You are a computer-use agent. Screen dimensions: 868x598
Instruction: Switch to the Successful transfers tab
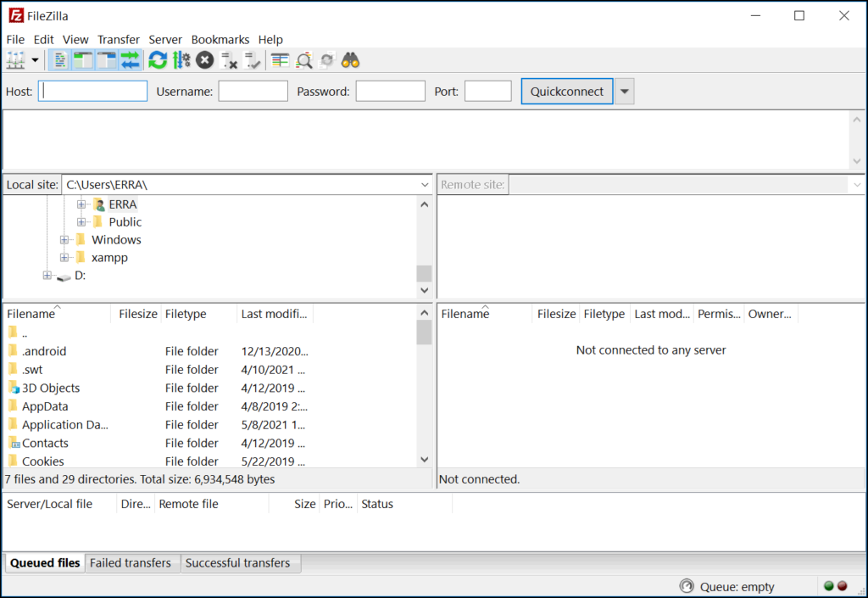click(238, 563)
